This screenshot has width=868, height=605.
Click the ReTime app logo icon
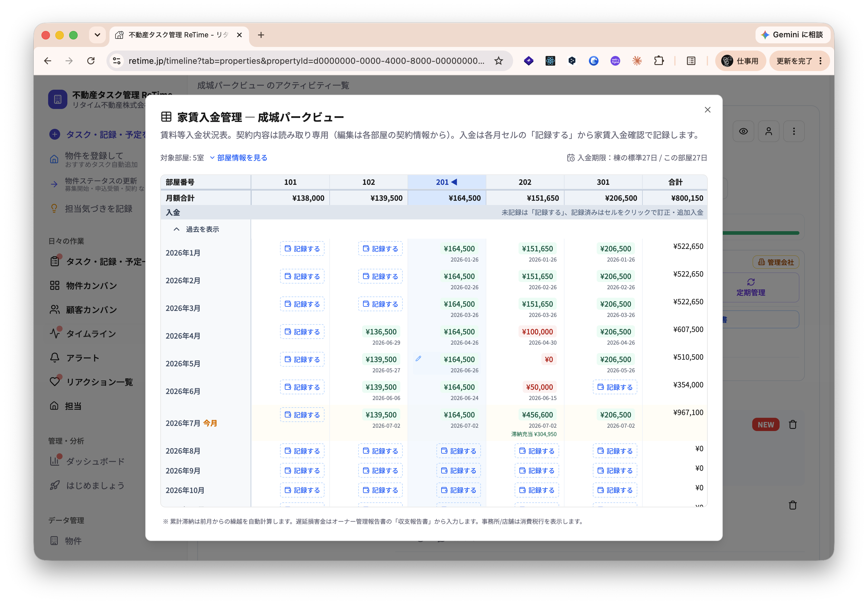[58, 99]
